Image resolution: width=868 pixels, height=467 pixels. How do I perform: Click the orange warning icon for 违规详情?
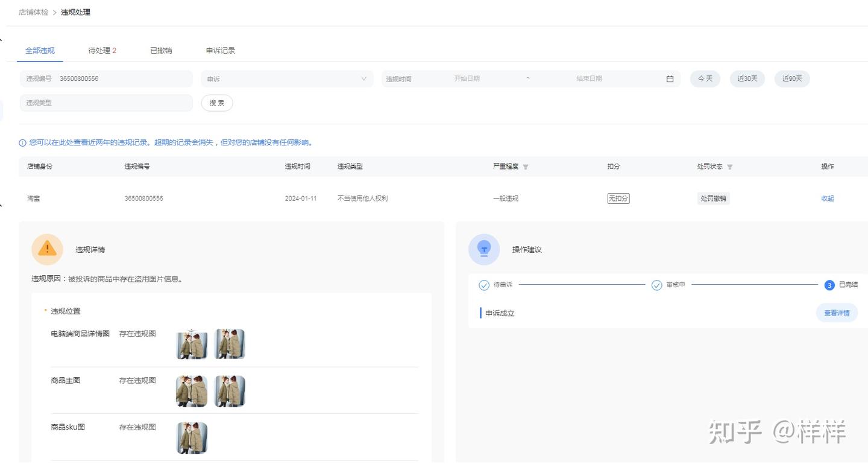[47, 249]
